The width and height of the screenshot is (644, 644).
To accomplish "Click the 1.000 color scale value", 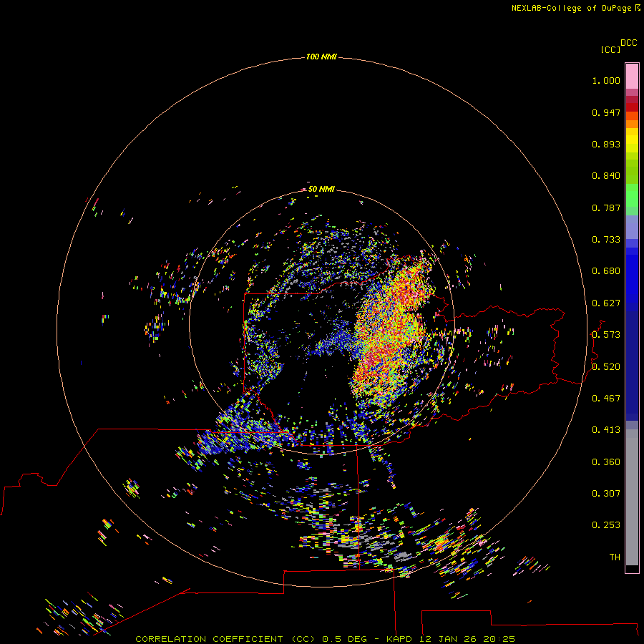I will tap(606, 80).
